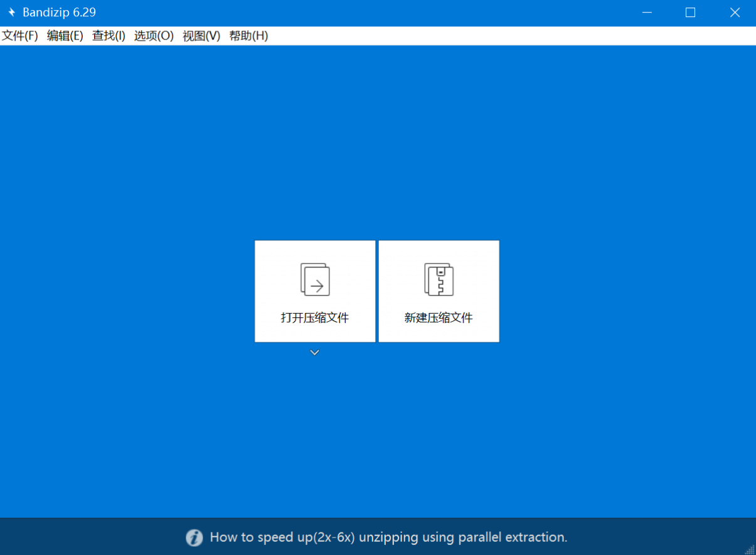Click the info icon in the tip bar

[x=194, y=537]
